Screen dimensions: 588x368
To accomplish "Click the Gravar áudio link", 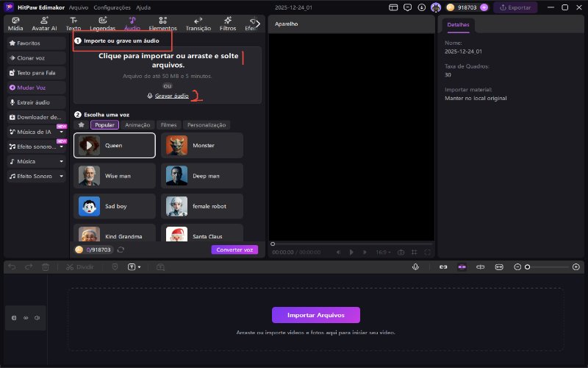I will [x=171, y=96].
